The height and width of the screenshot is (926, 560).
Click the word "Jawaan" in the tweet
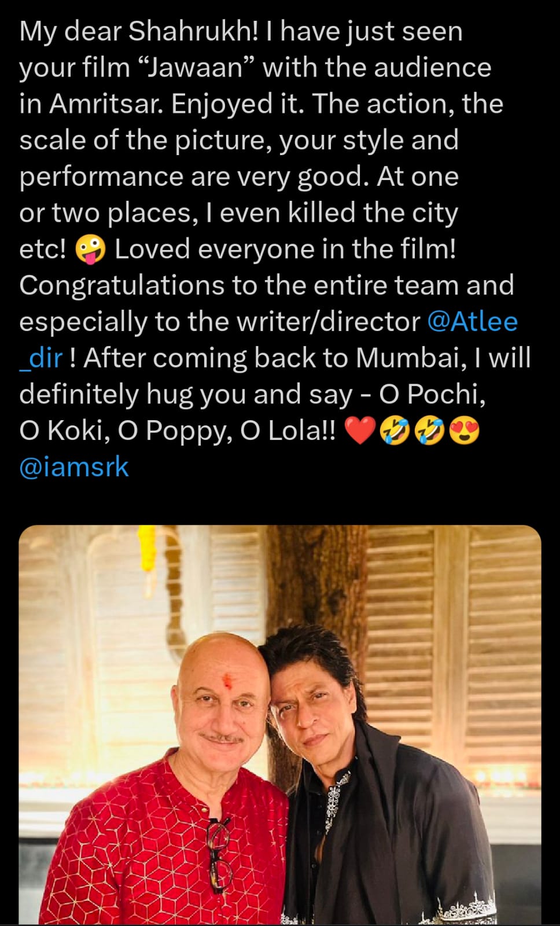[197, 68]
